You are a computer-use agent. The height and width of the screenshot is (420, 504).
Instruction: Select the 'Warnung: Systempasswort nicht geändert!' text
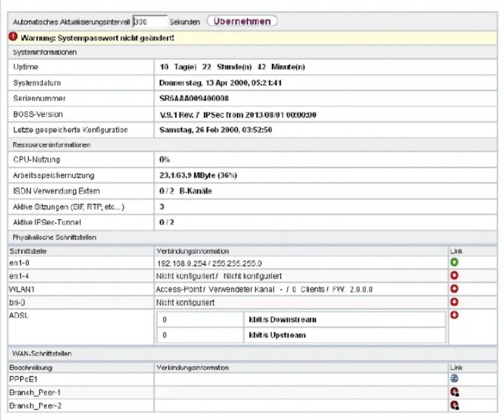97,38
